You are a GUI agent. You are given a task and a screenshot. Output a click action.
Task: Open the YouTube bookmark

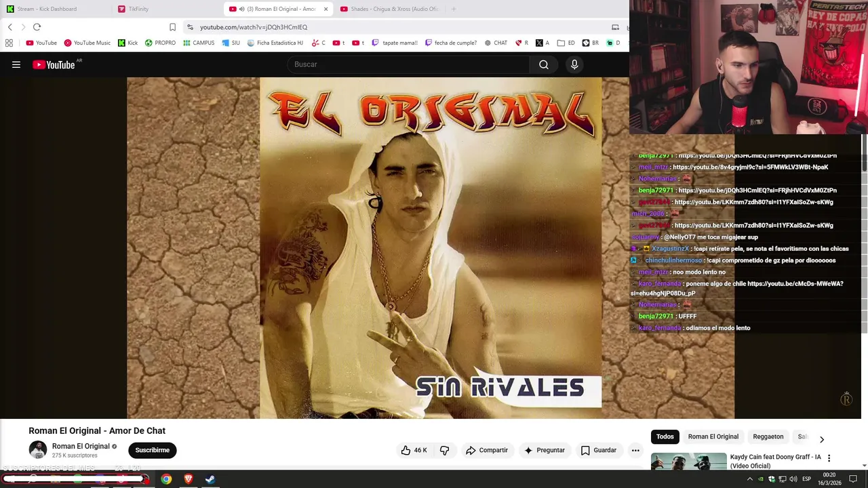pyautogui.click(x=41, y=43)
